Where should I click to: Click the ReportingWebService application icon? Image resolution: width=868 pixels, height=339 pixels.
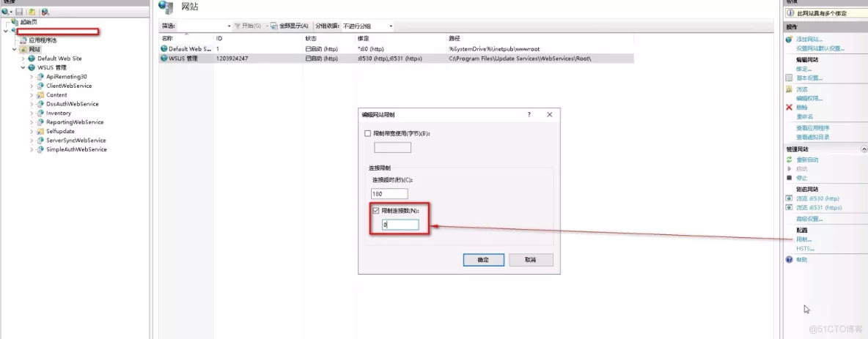coord(40,122)
